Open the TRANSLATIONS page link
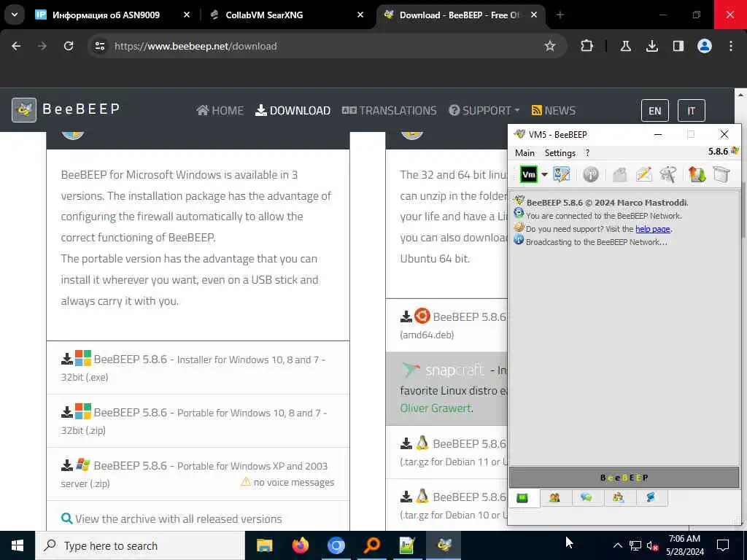This screenshot has width=747, height=560. 390,111
